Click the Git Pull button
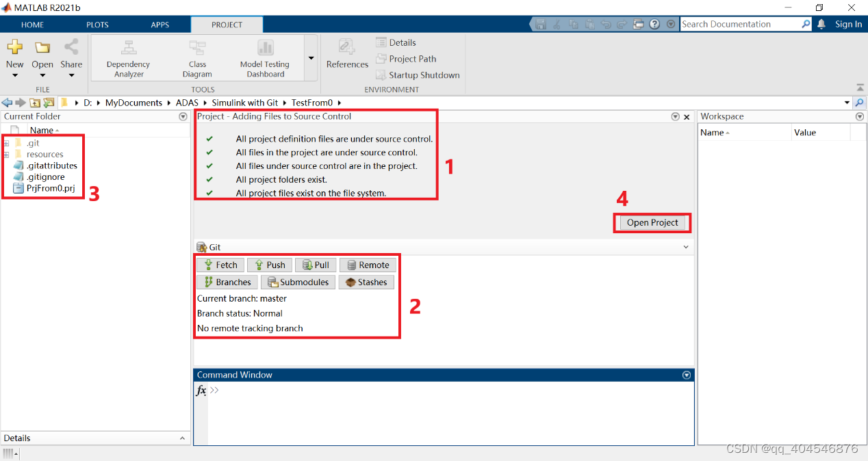This screenshot has height=461, width=868. click(316, 265)
